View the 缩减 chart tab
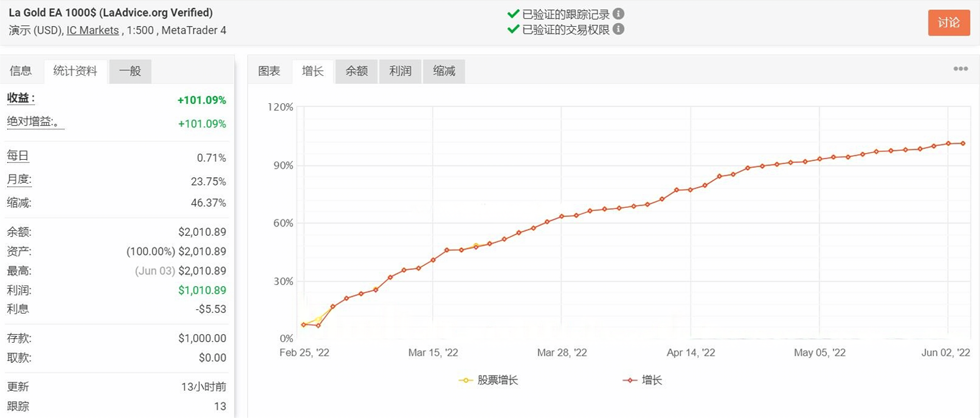The width and height of the screenshot is (980, 418). coord(444,71)
